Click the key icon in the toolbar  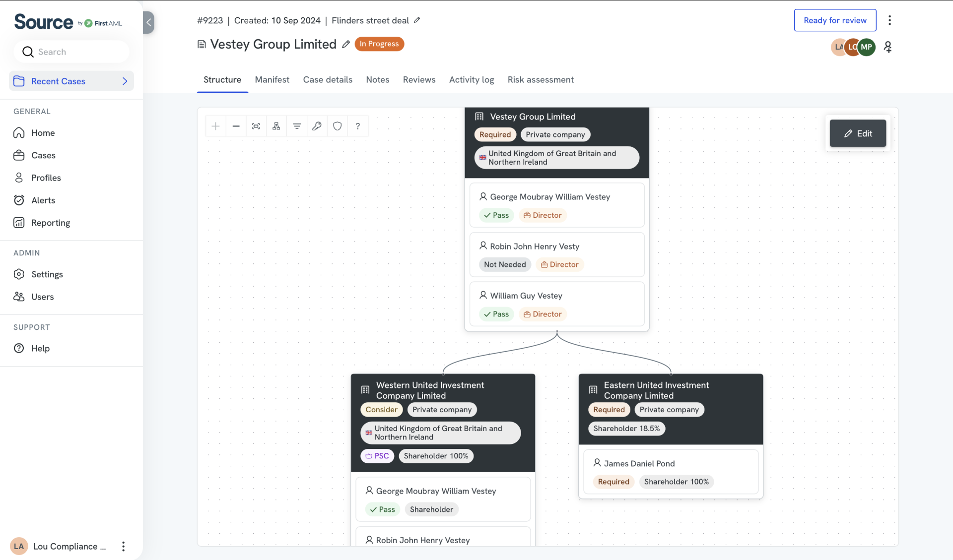pos(317,126)
